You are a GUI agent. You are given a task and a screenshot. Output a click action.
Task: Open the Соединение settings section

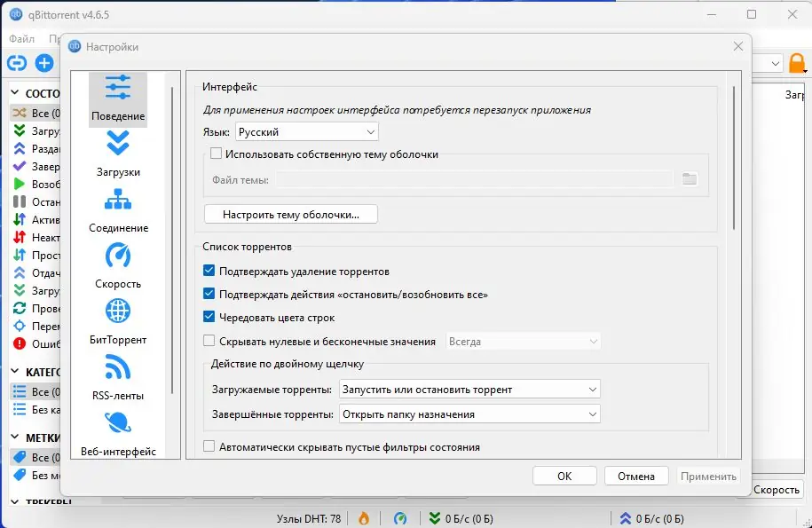point(118,210)
